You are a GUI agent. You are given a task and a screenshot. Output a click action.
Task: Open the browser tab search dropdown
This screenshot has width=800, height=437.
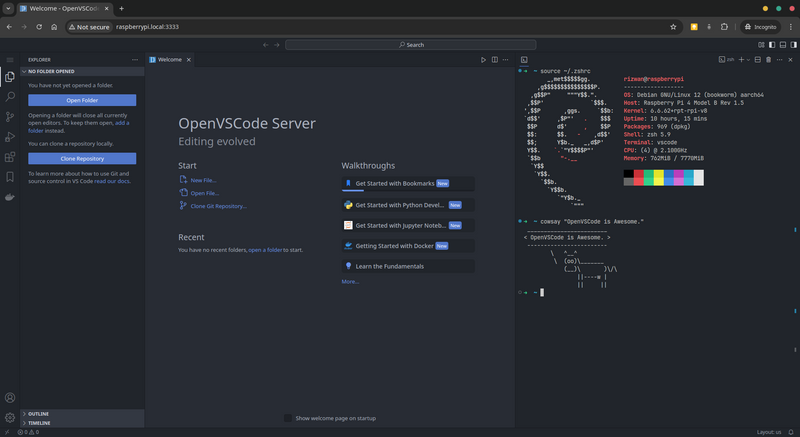[x=8, y=9]
